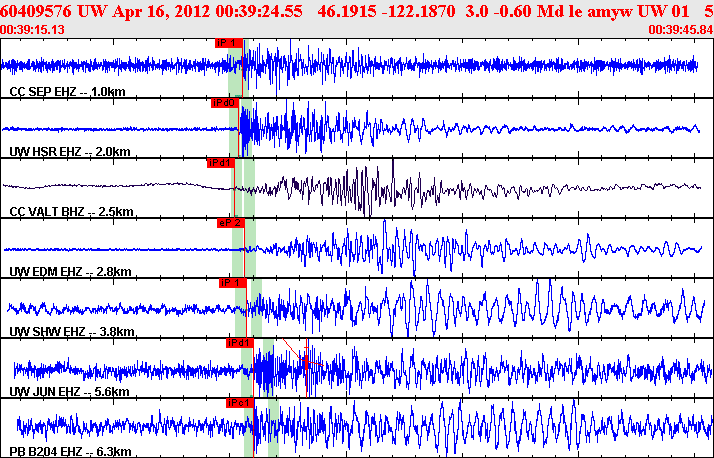Click the UW HSR EHZ -- 2.0km channel label
The width and height of the screenshot is (714, 458).
[x=70, y=152]
